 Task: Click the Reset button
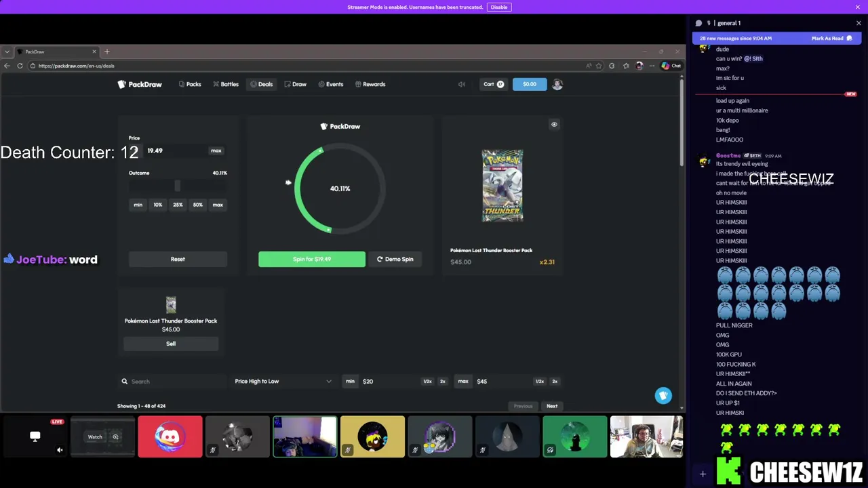point(178,259)
